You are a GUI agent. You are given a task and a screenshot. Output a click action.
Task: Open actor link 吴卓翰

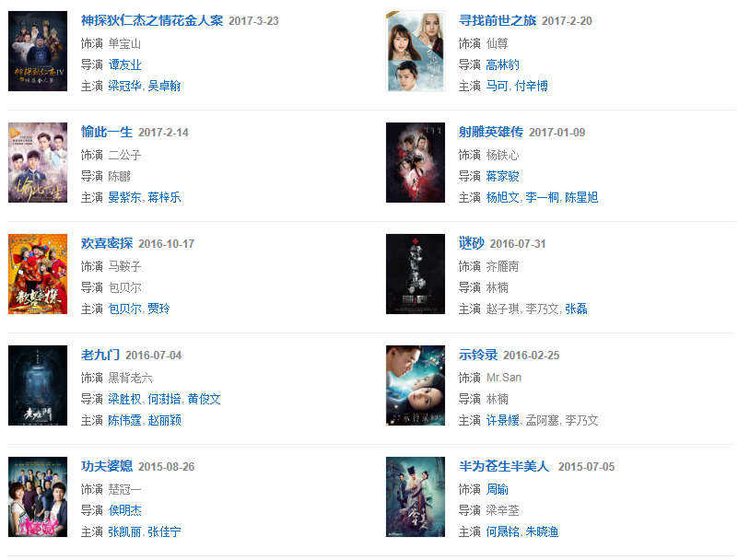point(164,86)
